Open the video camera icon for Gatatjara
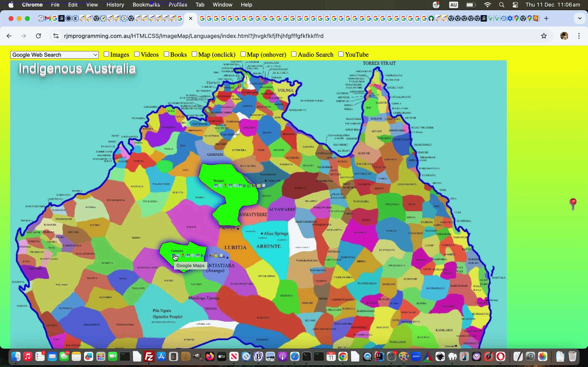Image resolution: width=588 pixels, height=367 pixels. 221,256
